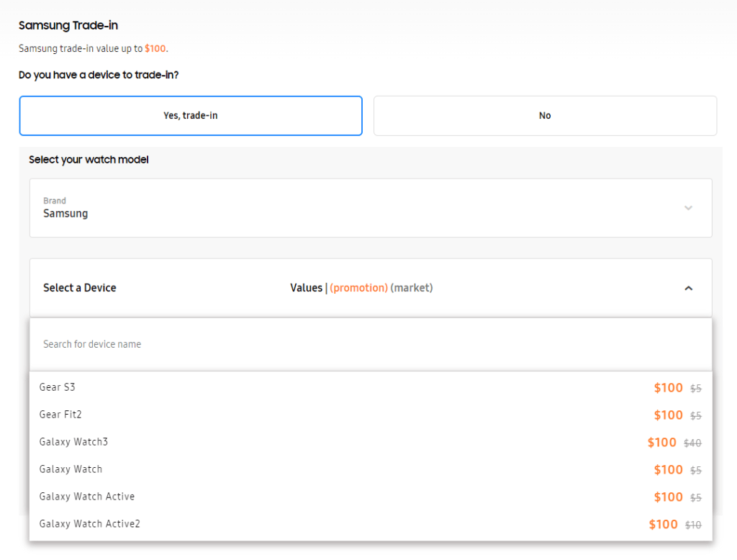Click the orange "(promotion)" legend label
The image size is (737, 560).
pyautogui.click(x=358, y=288)
